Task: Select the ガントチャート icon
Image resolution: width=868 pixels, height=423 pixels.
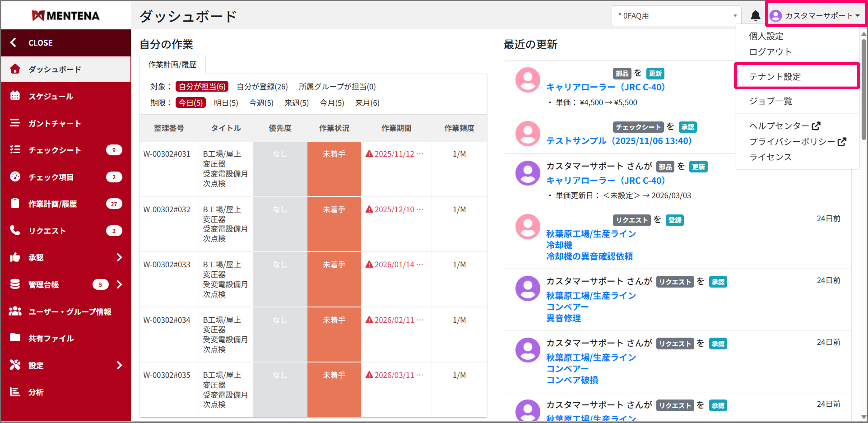Action: coord(15,123)
